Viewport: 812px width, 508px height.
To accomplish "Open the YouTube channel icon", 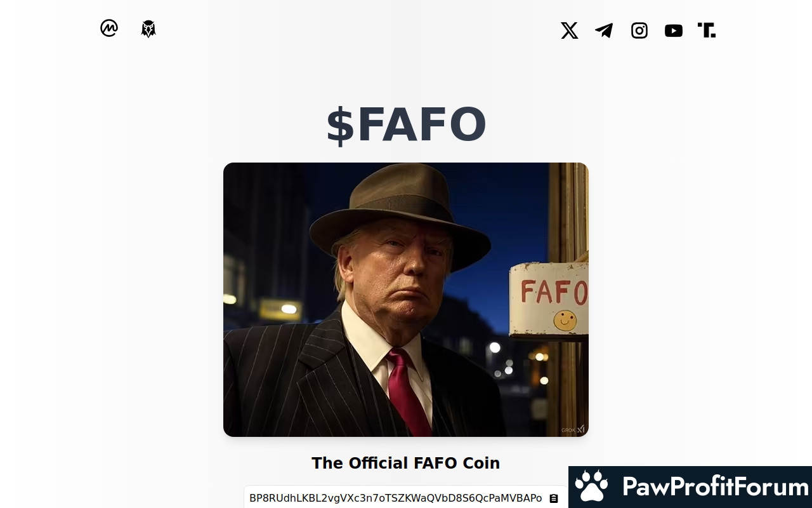I will [674, 30].
